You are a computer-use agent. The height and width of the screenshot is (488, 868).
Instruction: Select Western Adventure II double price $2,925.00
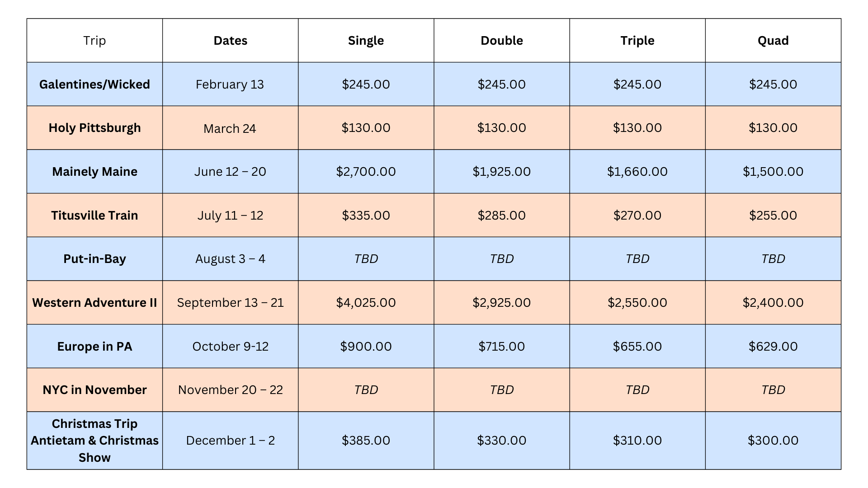click(501, 303)
